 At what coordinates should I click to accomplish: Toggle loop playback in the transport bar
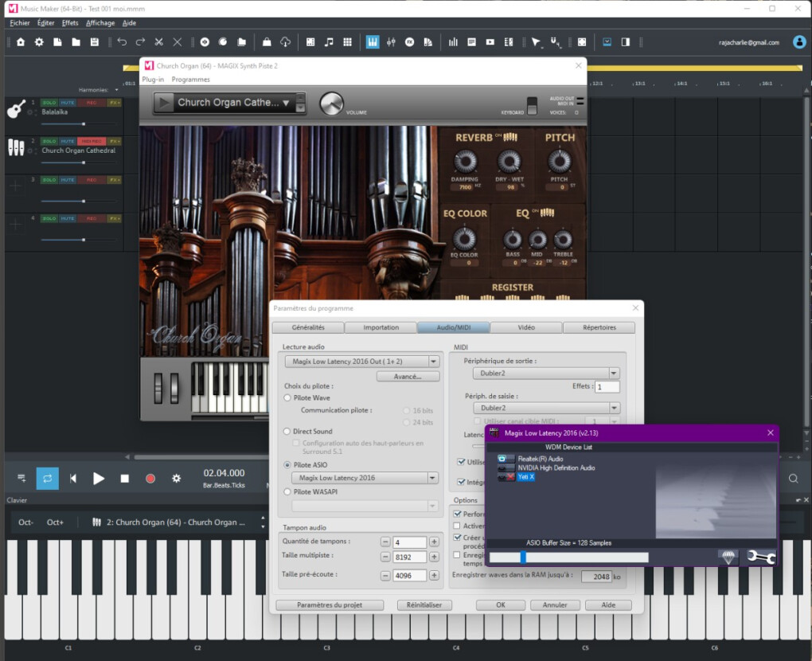coord(47,478)
